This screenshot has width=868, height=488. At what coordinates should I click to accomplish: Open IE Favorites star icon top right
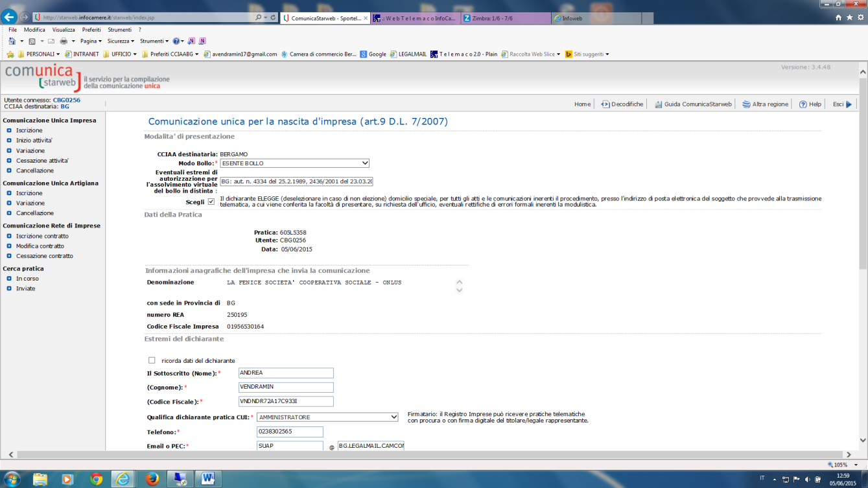point(849,17)
